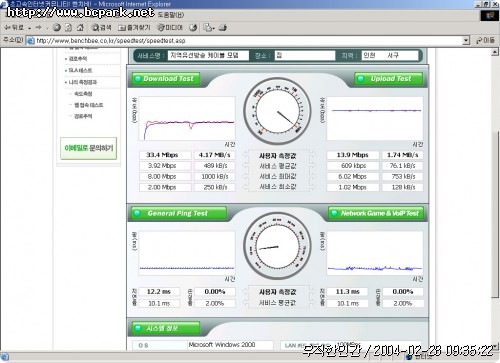Viewport: 500px width, 363px height.
Task: Open the Media (미디어) toolbar button
Action: click(x=170, y=28)
